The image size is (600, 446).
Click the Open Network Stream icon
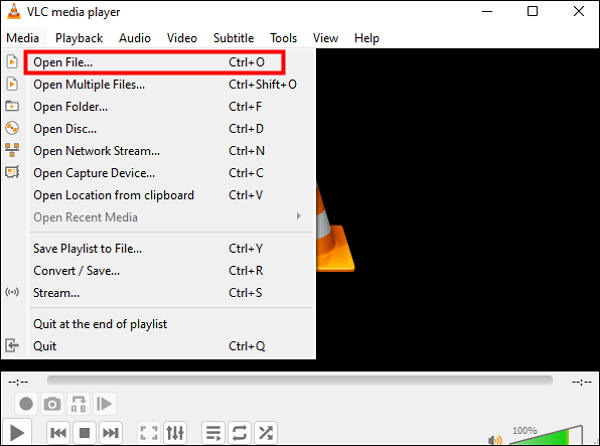(x=12, y=150)
